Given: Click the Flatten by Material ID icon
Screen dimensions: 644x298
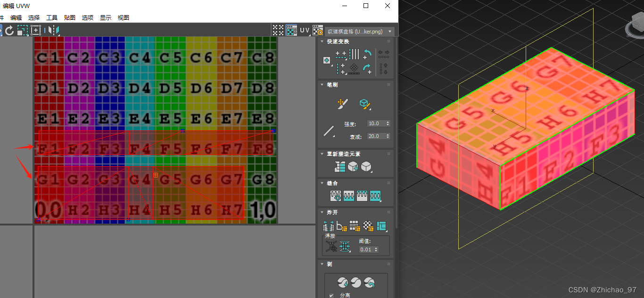Looking at the screenshot, I should click(x=368, y=226).
